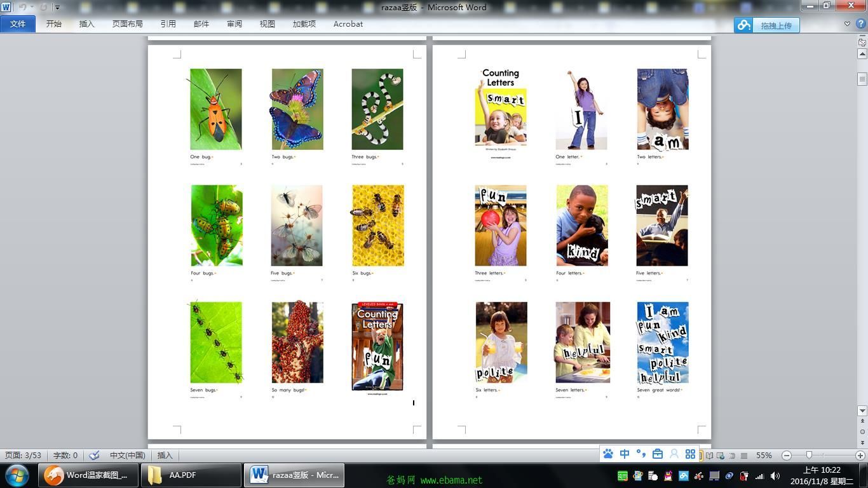Click the 'Seven bugs.' caption text
Screen dimensions: 868x488
pos(203,390)
